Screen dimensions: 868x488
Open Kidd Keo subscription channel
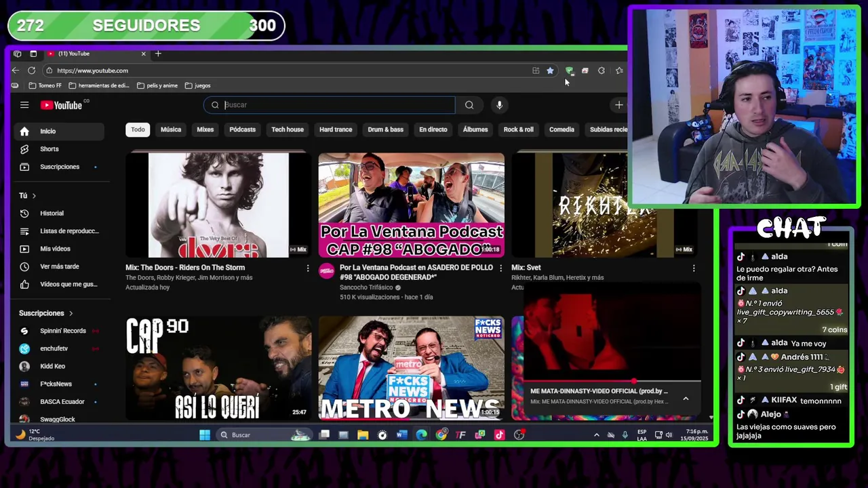tap(60, 366)
